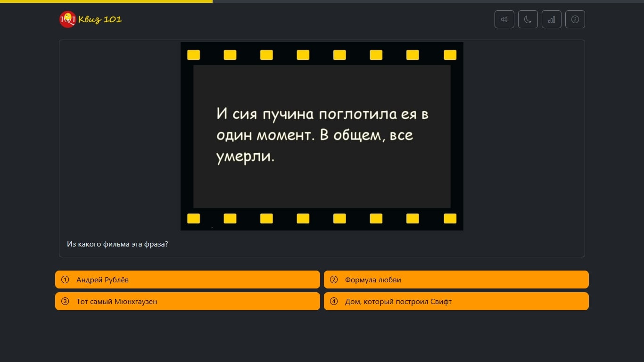Viewport: 644px width, 362px height.
Task: Switch theme using crescent moon button
Action: pyautogui.click(x=528, y=19)
